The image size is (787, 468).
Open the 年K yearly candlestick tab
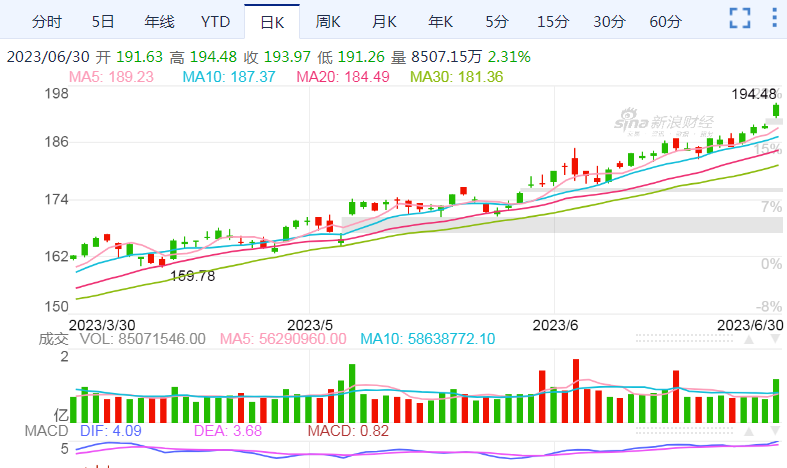pyautogui.click(x=440, y=22)
